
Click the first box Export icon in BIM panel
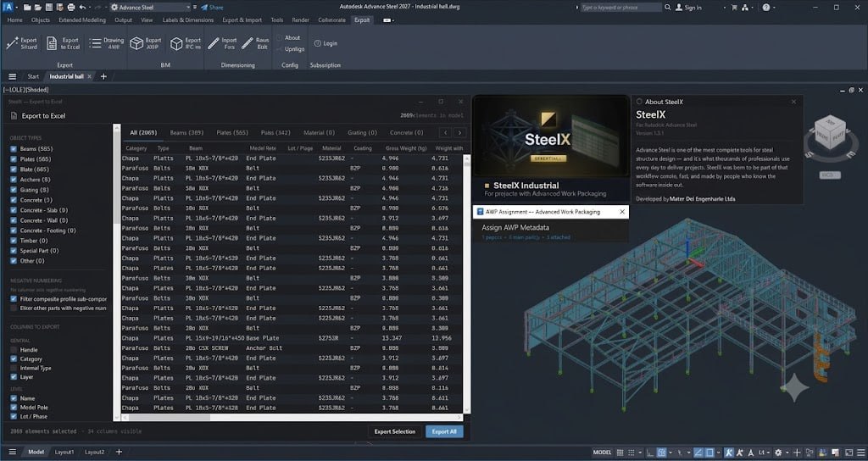pyautogui.click(x=136, y=43)
